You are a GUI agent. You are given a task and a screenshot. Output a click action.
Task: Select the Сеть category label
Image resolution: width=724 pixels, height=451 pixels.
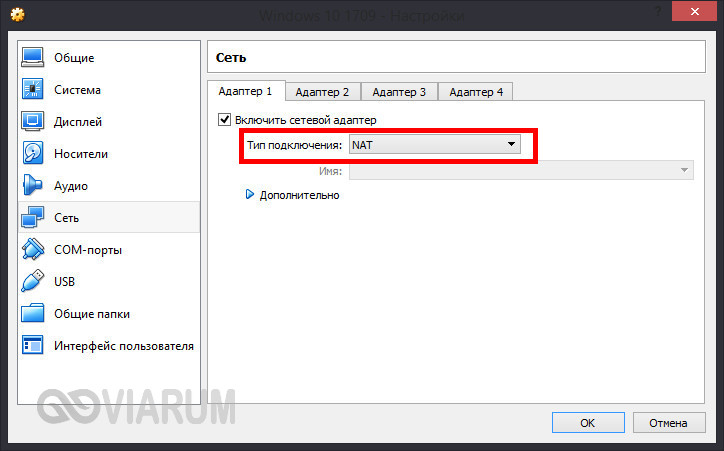pos(66,217)
